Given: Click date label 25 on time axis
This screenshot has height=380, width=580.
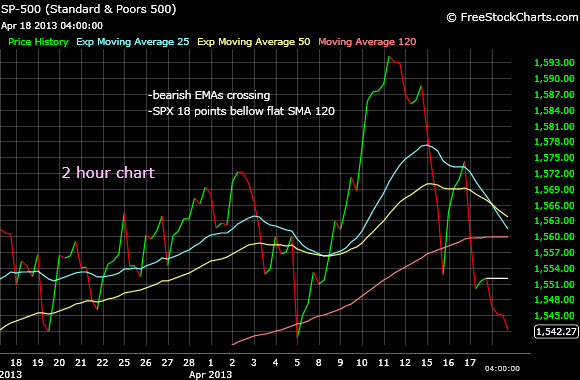Looking at the screenshot, I should [x=124, y=363].
